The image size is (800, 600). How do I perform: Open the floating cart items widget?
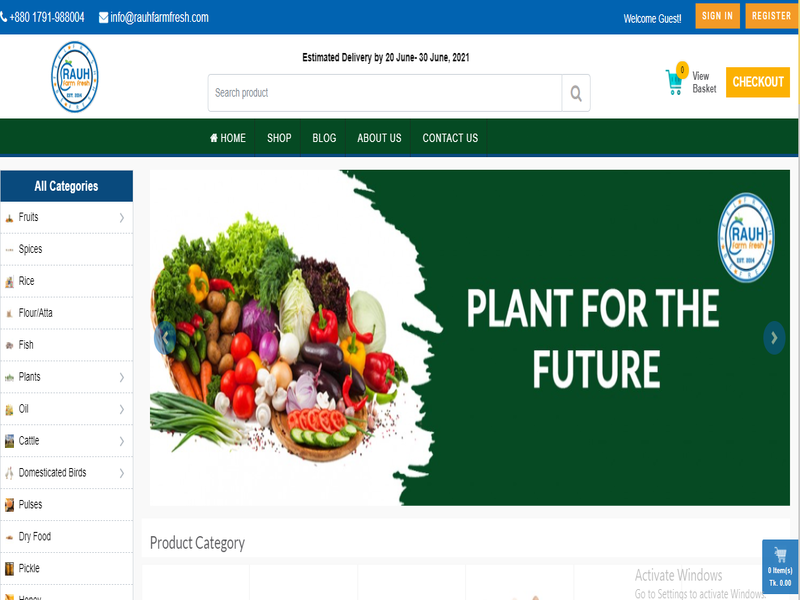780,567
